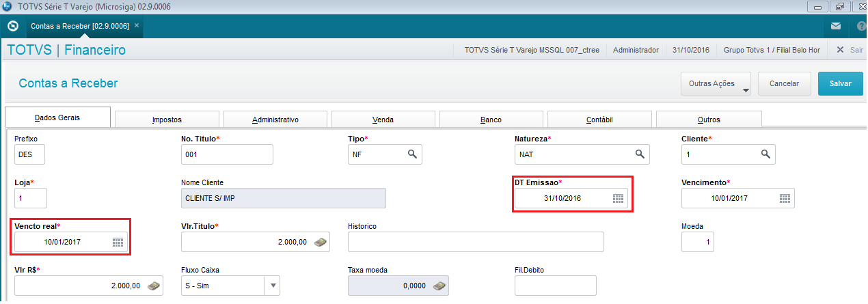The height and width of the screenshot is (304, 868).
Task: Click the Salvar button
Action: 841,83
